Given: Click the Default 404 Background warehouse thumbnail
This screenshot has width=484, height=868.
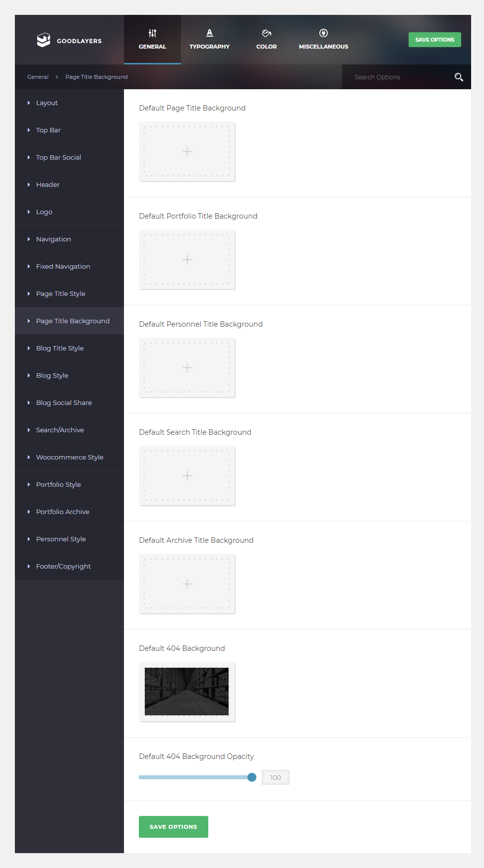Looking at the screenshot, I should pyautogui.click(x=187, y=692).
